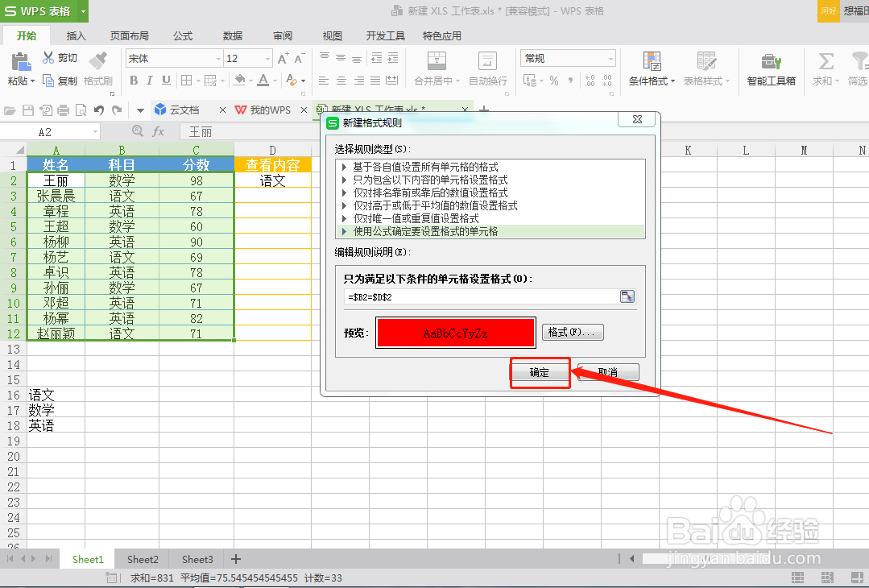Open the WPS 表格 application menu arrow
869x588 pixels.
point(83,11)
